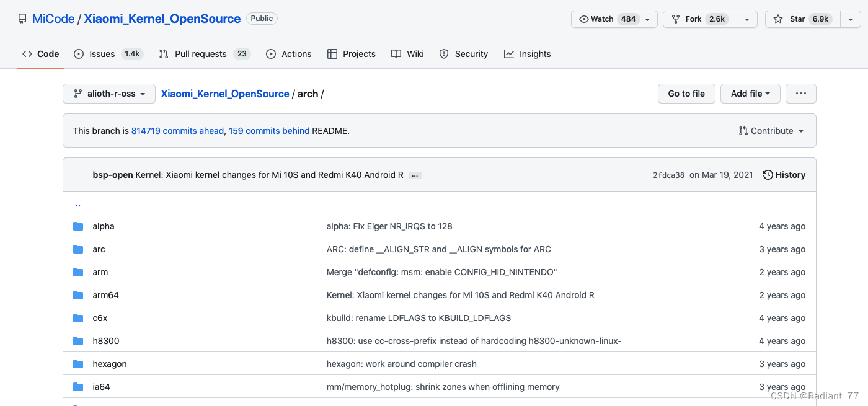The width and height of the screenshot is (868, 406).
Task: Open the ia64 folder icon
Action: click(x=78, y=387)
